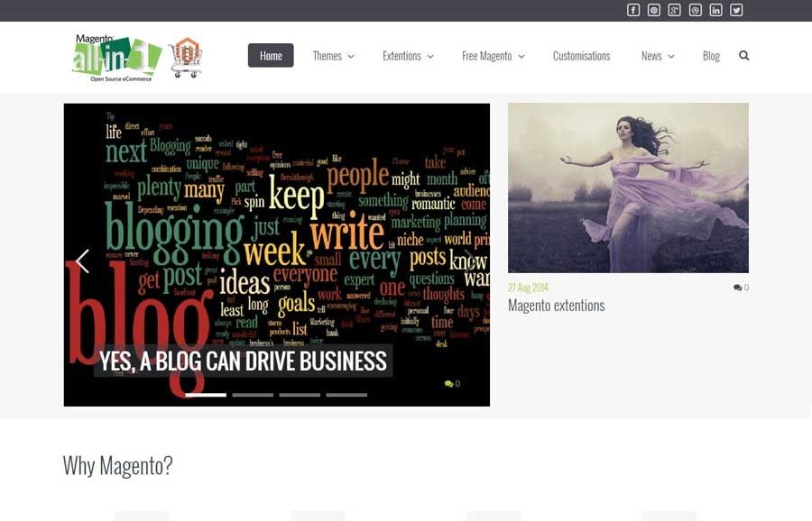Open the Dribbble social icon
Screen dimensions: 812x521
click(695, 10)
